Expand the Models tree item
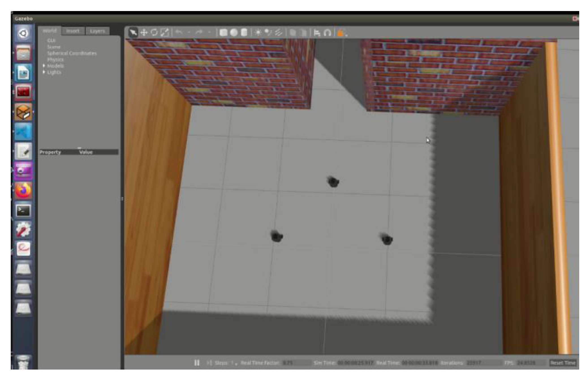588x384 pixels. pyautogui.click(x=44, y=66)
